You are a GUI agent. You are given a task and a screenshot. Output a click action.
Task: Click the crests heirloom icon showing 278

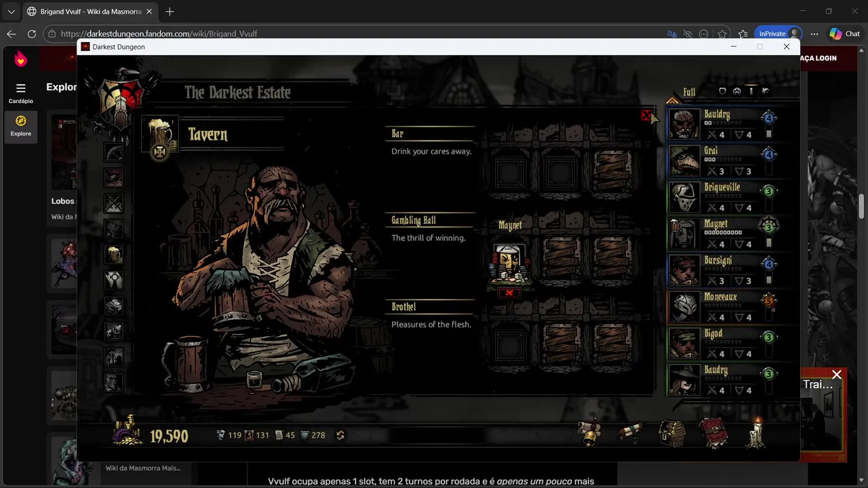(304, 435)
